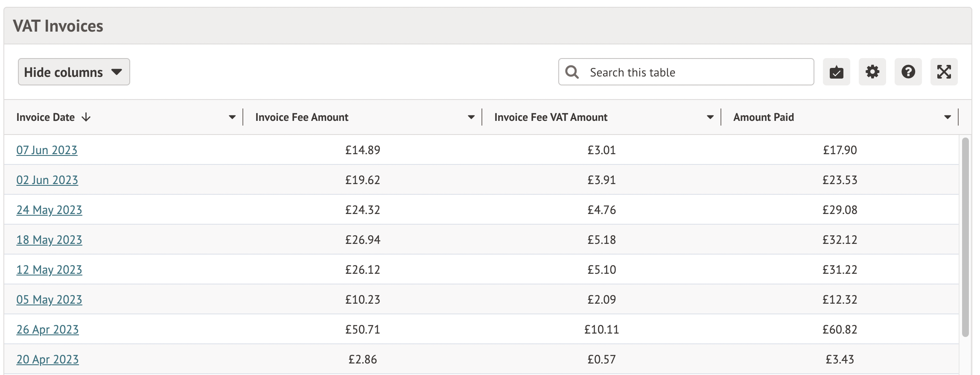Open the Hide columns dropdown
Image resolution: width=980 pixels, height=375 pixels.
[x=74, y=72]
